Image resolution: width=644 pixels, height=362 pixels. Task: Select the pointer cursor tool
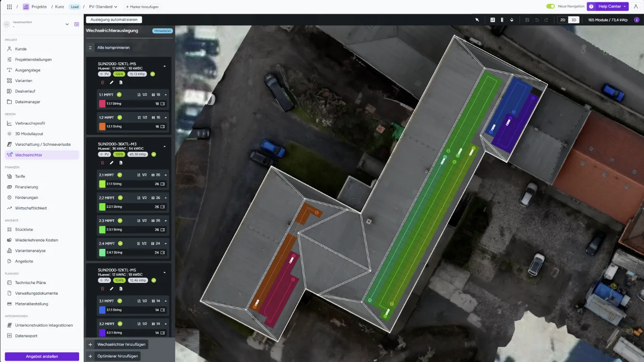pyautogui.click(x=477, y=20)
